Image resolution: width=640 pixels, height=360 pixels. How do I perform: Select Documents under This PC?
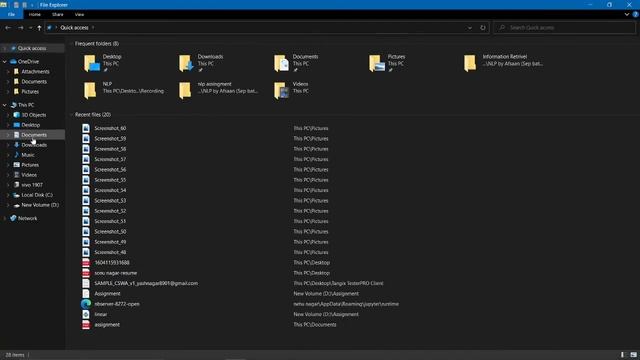pyautogui.click(x=34, y=135)
